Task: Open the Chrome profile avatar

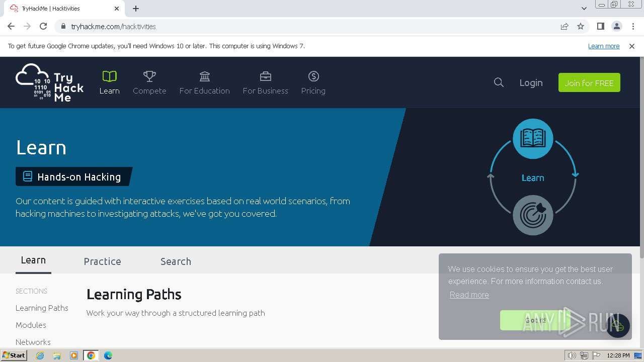Action: coord(617,26)
